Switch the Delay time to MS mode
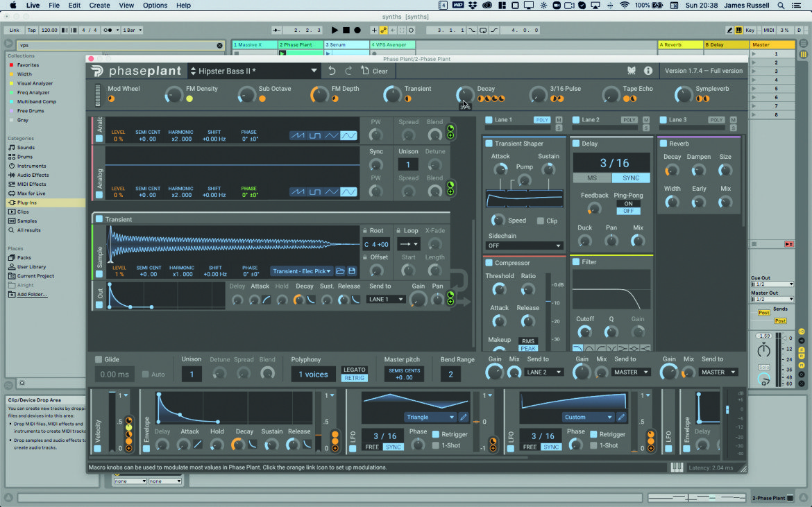Image resolution: width=812 pixels, height=507 pixels. (x=592, y=178)
